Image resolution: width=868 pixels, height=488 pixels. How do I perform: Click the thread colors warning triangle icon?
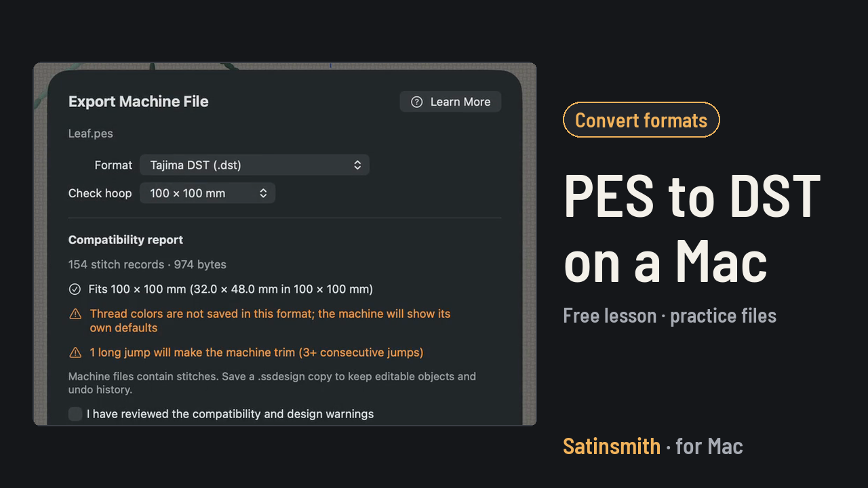75,314
